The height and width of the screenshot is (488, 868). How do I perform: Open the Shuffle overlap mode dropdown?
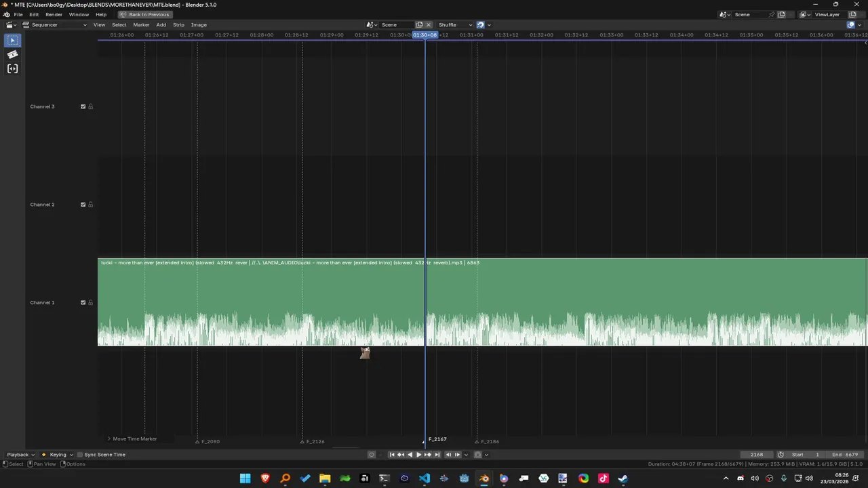coord(455,24)
